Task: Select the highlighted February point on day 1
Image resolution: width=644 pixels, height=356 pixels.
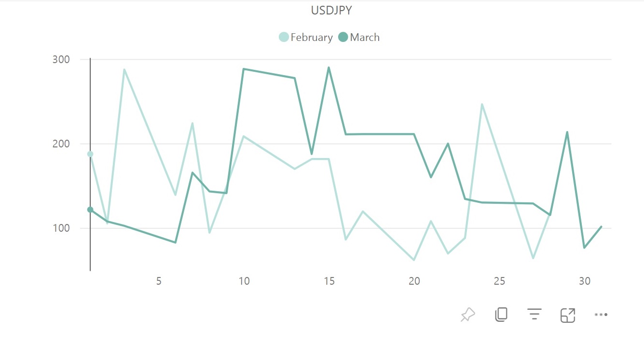Action: 90,154
